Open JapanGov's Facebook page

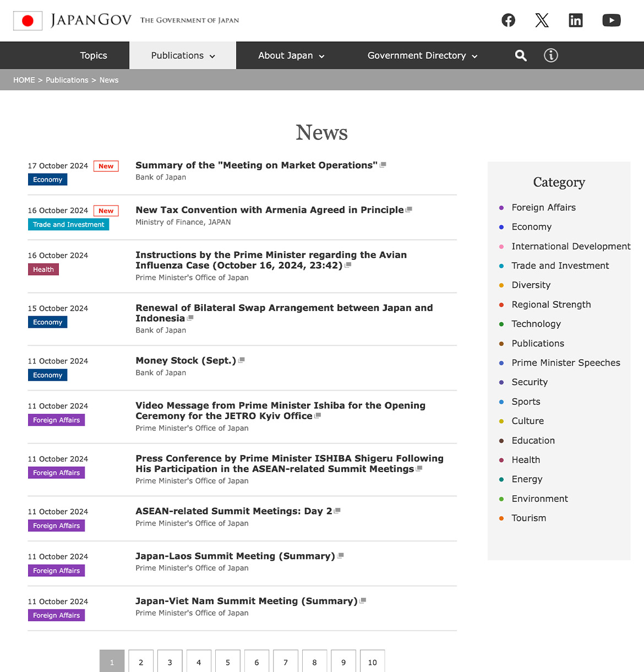click(x=508, y=20)
